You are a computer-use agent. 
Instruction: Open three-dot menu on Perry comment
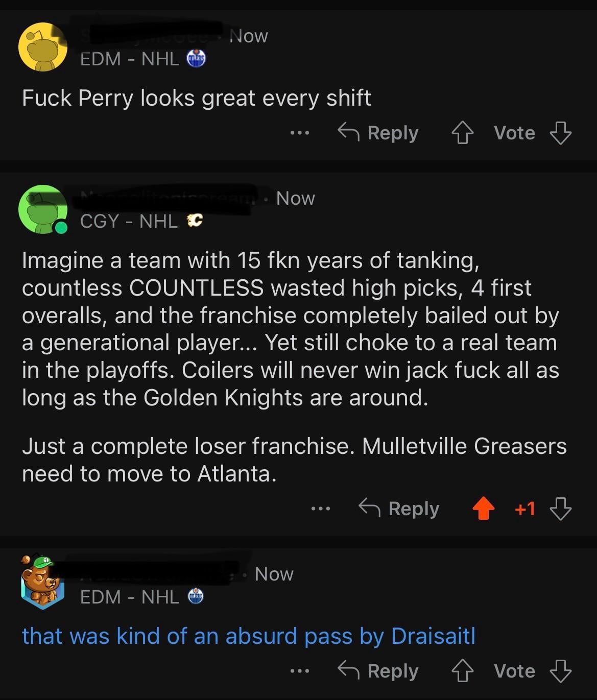(x=300, y=133)
